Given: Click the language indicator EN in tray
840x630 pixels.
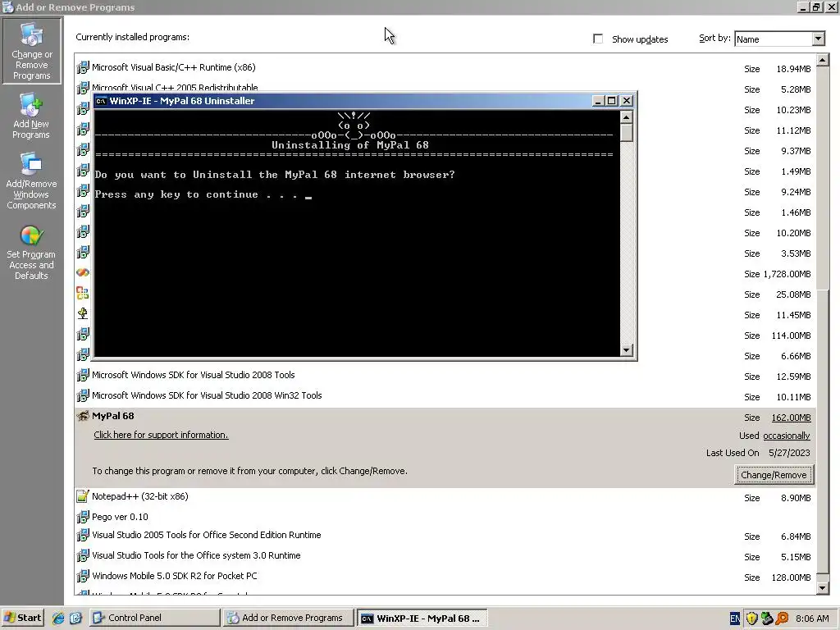Looking at the screenshot, I should (735, 619).
